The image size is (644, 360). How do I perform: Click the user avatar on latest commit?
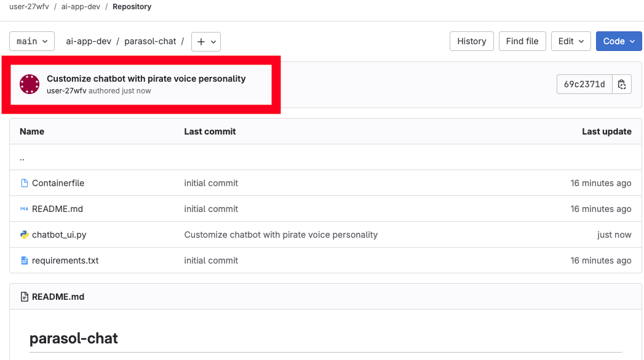30,84
